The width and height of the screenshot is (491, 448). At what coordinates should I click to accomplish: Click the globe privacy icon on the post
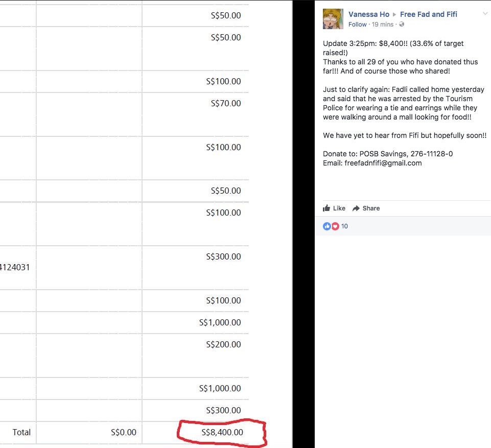click(402, 24)
